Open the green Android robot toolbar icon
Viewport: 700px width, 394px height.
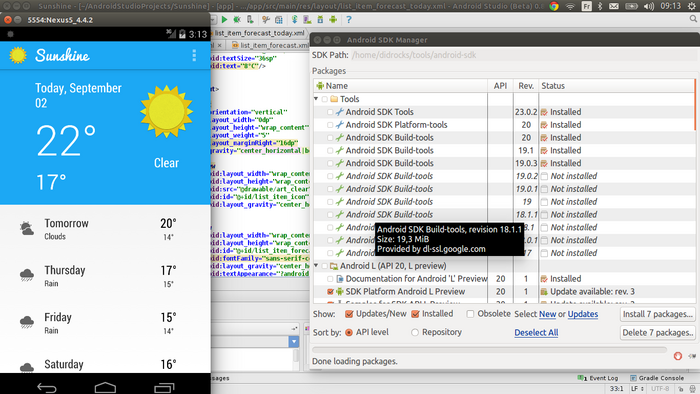click(333, 20)
